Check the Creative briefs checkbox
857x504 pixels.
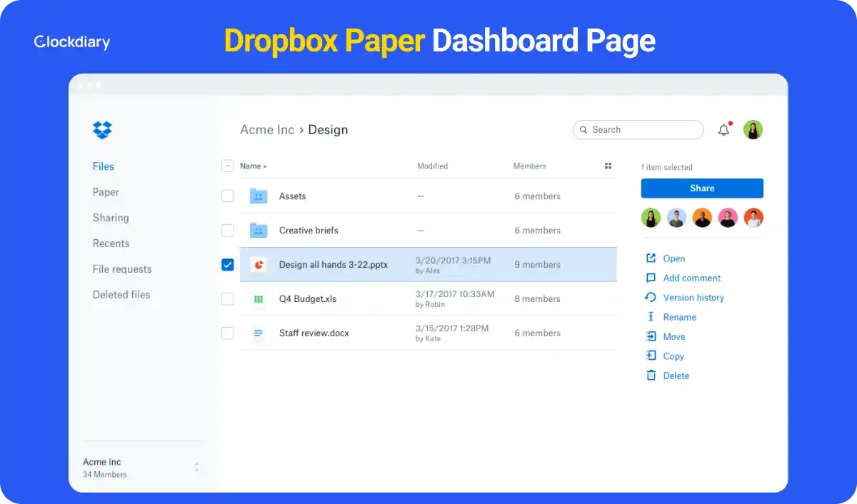(x=227, y=230)
